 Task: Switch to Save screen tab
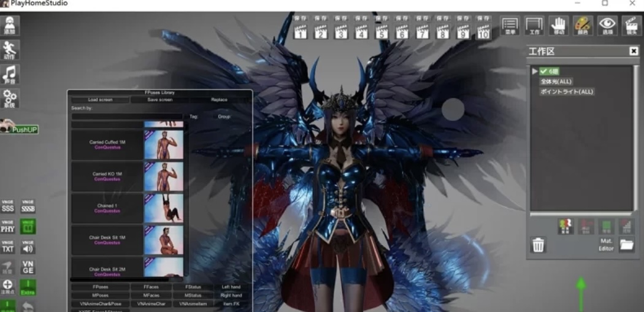pyautogui.click(x=159, y=100)
